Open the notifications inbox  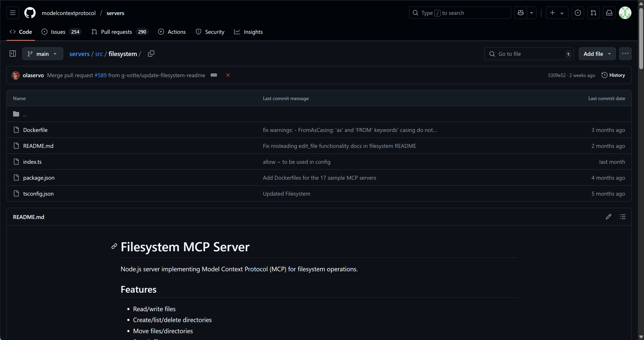click(609, 13)
